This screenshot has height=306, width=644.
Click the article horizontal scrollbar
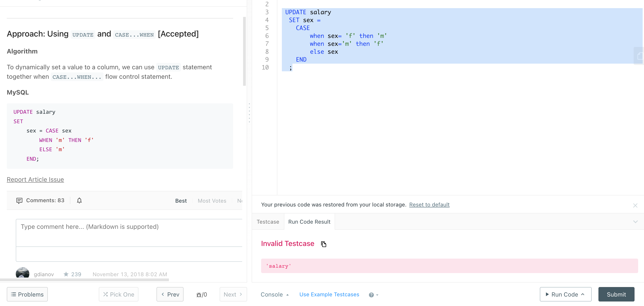click(x=84, y=280)
